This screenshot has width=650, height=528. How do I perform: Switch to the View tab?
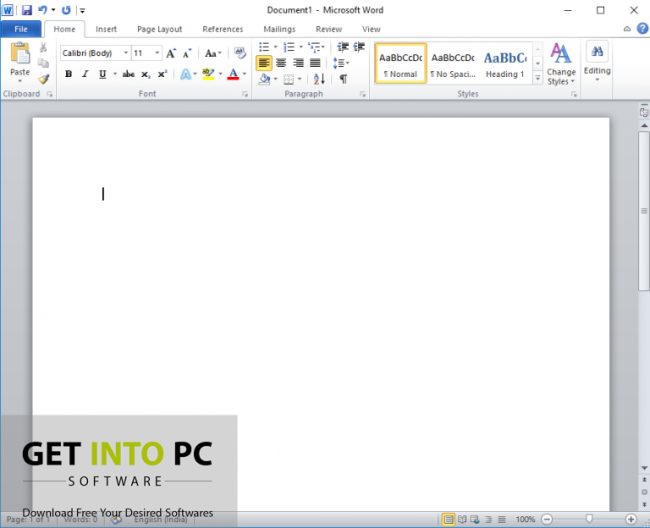click(371, 29)
